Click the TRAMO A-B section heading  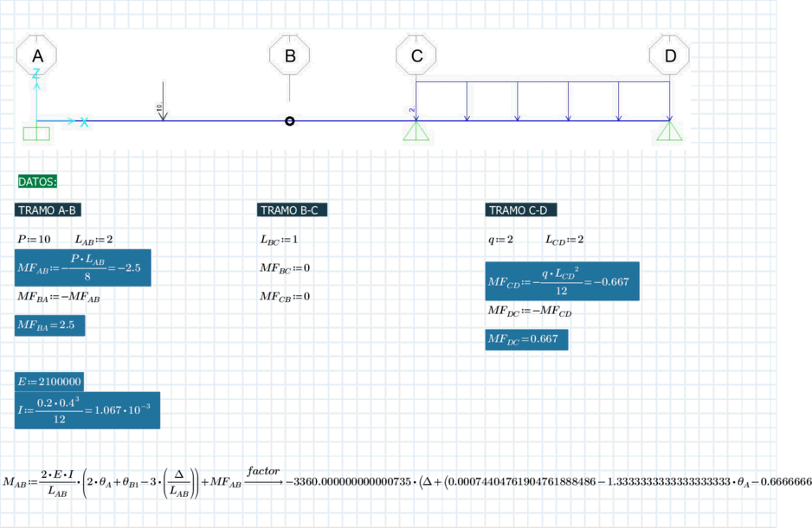[x=48, y=210]
